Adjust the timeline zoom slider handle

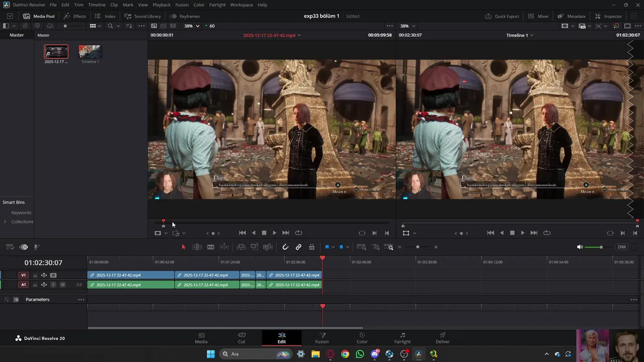click(x=418, y=247)
